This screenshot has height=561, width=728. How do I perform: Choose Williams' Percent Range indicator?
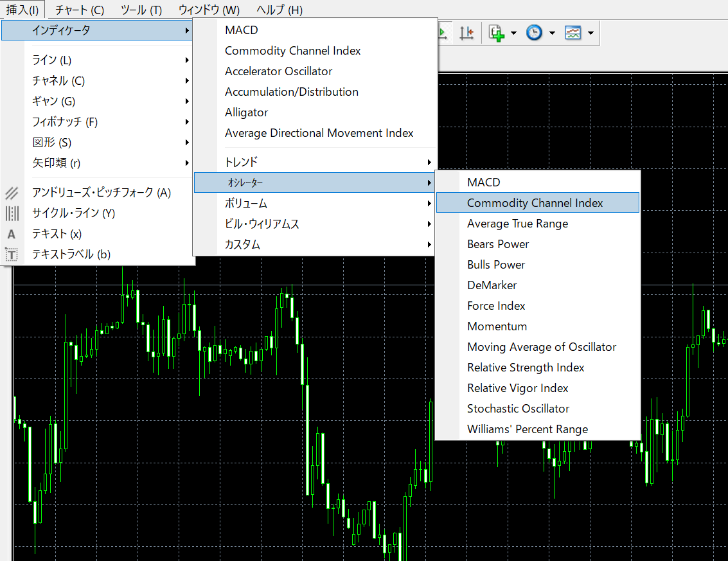[x=538, y=429]
